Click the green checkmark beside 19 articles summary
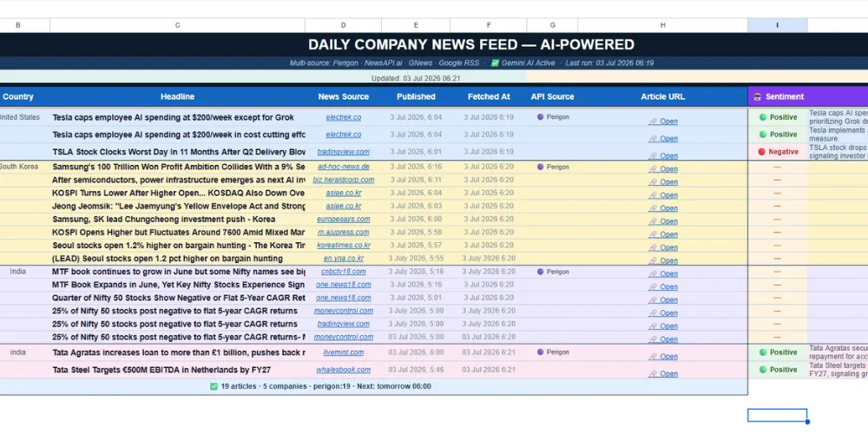This screenshot has width=868, height=434. (x=214, y=386)
